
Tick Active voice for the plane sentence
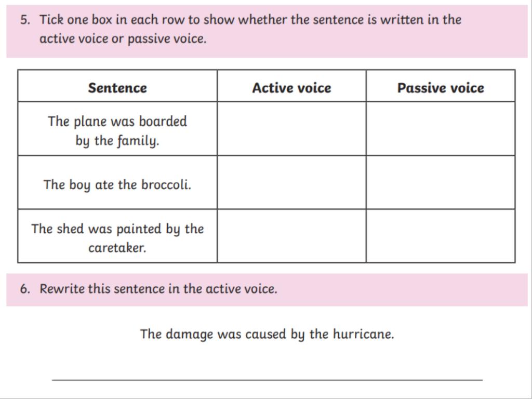click(291, 129)
